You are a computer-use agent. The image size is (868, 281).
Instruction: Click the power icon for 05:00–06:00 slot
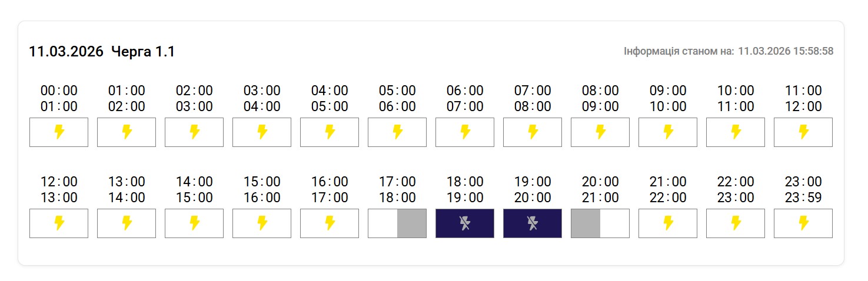tap(397, 132)
